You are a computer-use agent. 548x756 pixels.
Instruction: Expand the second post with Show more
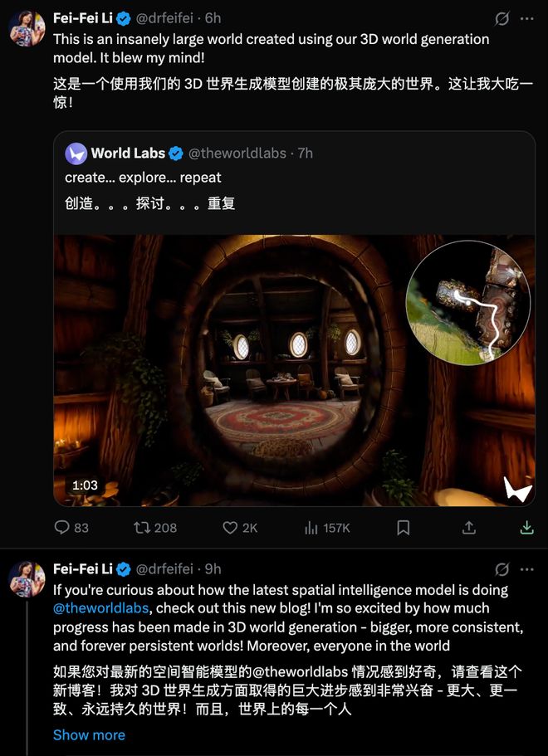(89, 735)
